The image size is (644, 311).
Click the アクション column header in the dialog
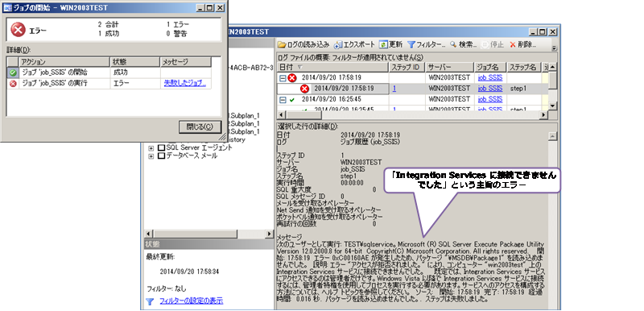point(64,62)
